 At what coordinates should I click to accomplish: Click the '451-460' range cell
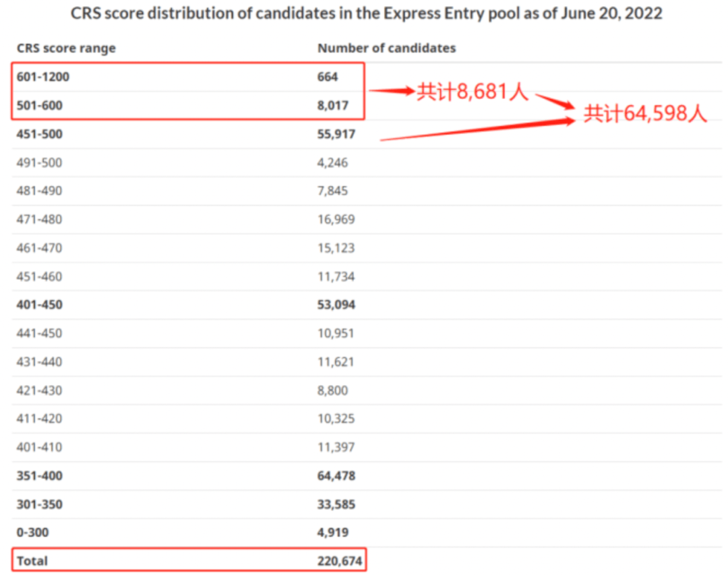(x=39, y=276)
